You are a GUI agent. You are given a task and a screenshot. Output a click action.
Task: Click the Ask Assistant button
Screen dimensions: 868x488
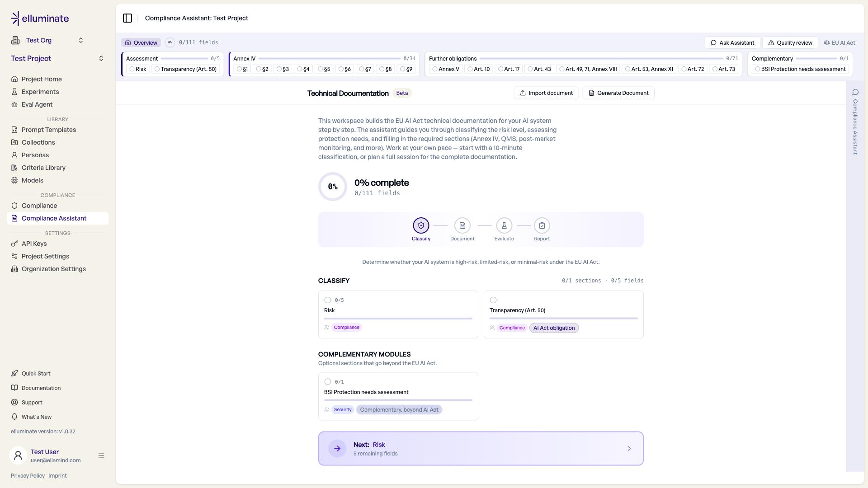732,42
